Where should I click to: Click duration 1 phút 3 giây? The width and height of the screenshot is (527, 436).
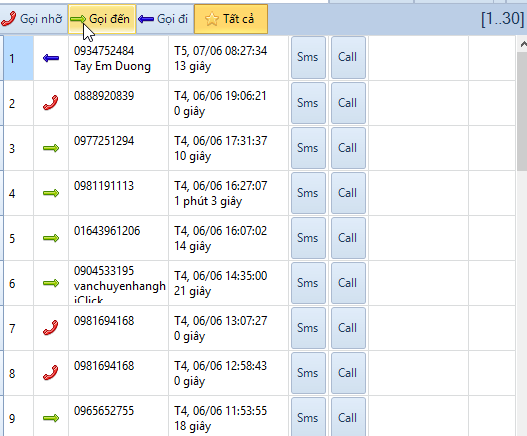(208, 201)
